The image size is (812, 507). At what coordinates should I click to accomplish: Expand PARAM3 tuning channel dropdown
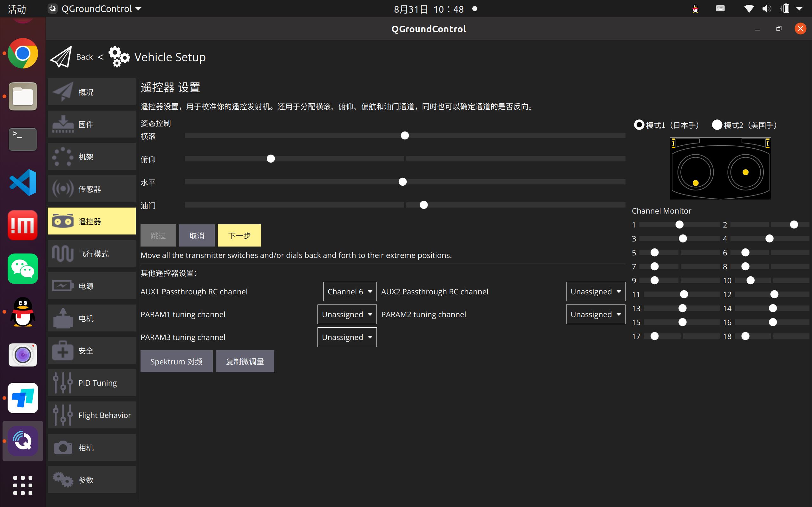[x=347, y=337]
